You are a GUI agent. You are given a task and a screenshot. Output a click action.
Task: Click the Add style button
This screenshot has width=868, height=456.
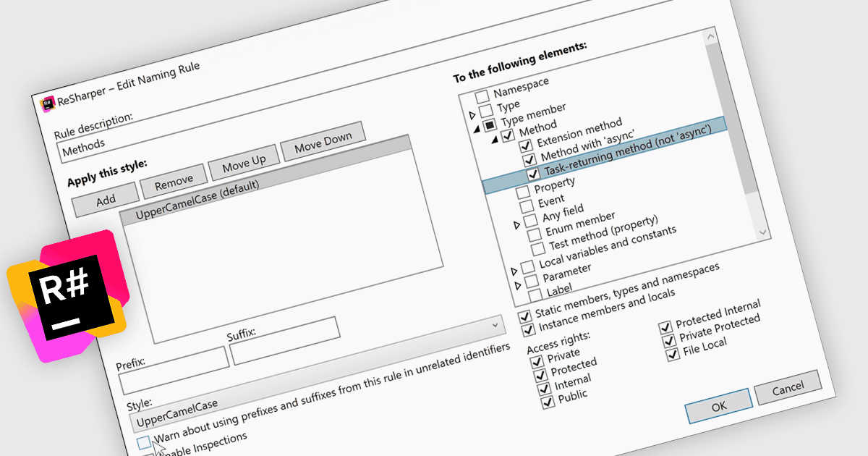pos(106,200)
